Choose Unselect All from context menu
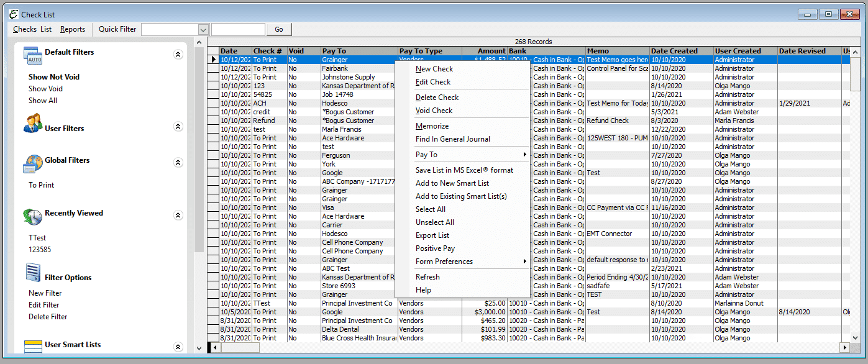The height and width of the screenshot is (364, 868). (435, 222)
